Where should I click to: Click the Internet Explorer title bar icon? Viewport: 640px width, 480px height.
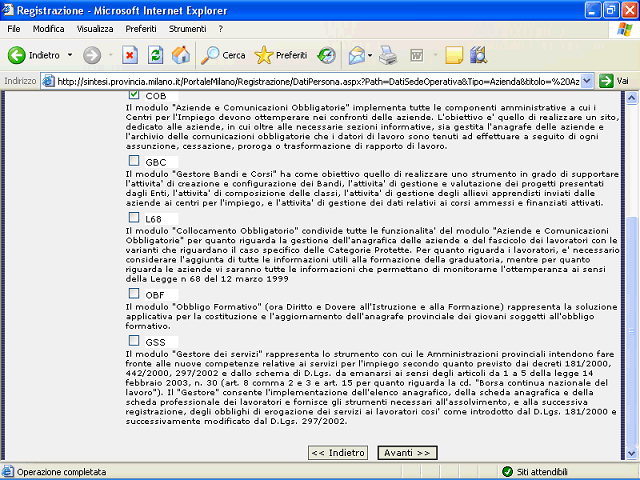[x=7, y=10]
